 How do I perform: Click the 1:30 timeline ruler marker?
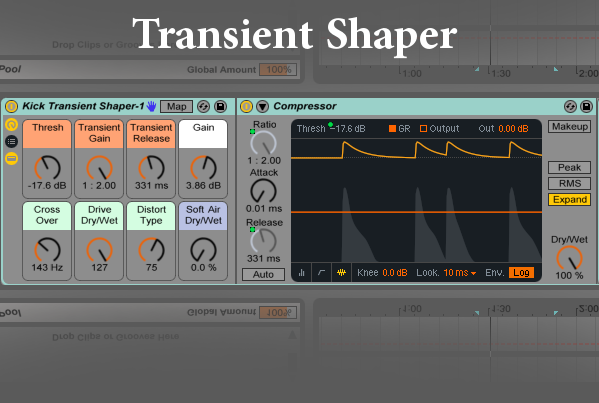tap(500, 73)
